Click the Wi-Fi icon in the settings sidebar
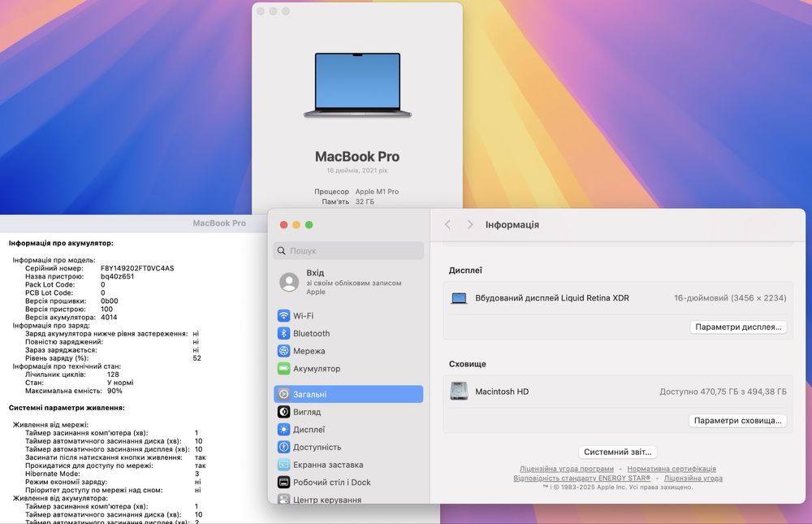Image resolution: width=812 pixels, height=524 pixels. click(283, 316)
